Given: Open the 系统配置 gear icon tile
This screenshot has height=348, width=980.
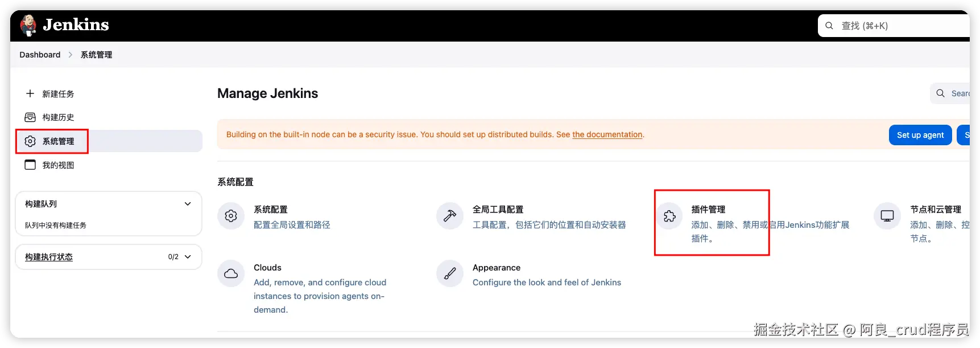Looking at the screenshot, I should (231, 216).
